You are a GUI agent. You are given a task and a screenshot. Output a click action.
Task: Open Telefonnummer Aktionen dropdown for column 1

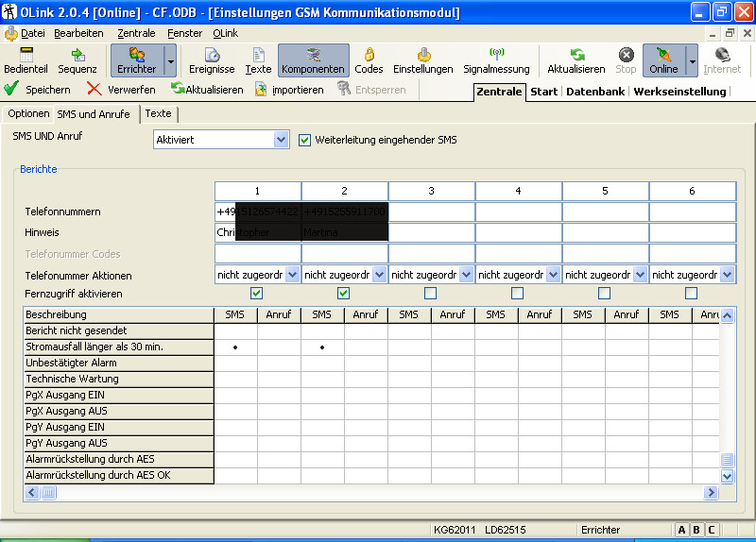pyautogui.click(x=292, y=275)
